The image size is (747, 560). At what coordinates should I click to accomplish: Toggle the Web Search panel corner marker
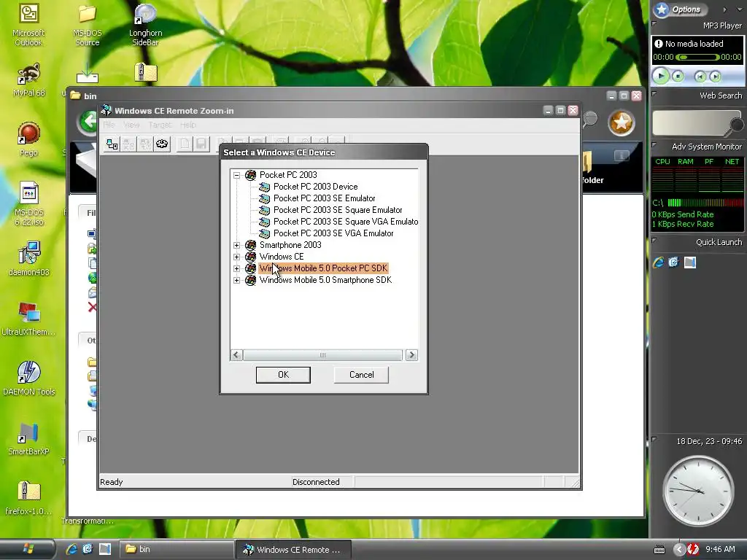pos(654,94)
